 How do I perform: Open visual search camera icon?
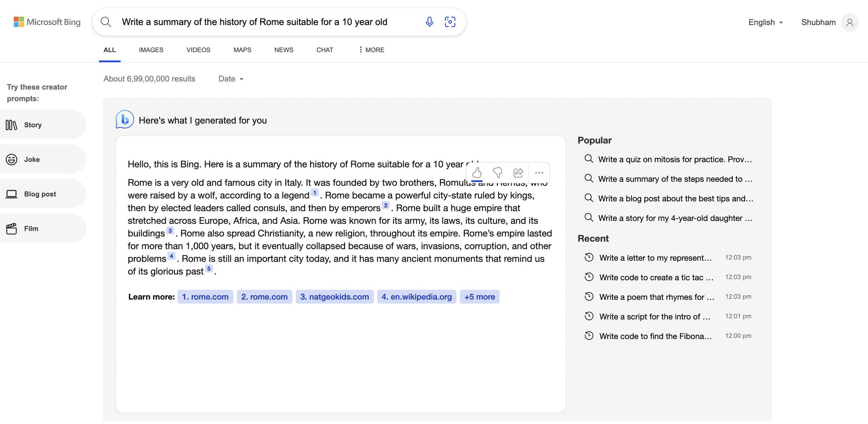pos(450,22)
